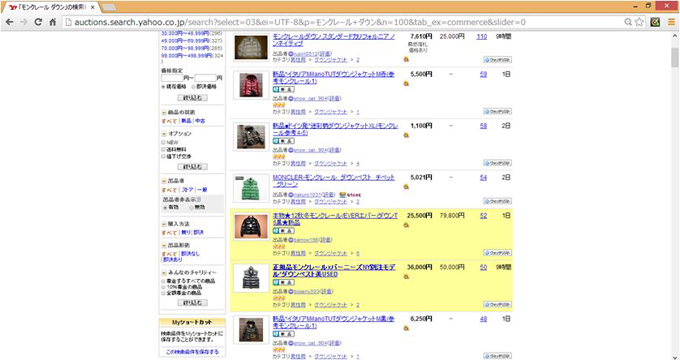Screen dimensions: 680x360
Task: Collapse the 購入方法 filter section
Action: pyautogui.click(x=164, y=224)
